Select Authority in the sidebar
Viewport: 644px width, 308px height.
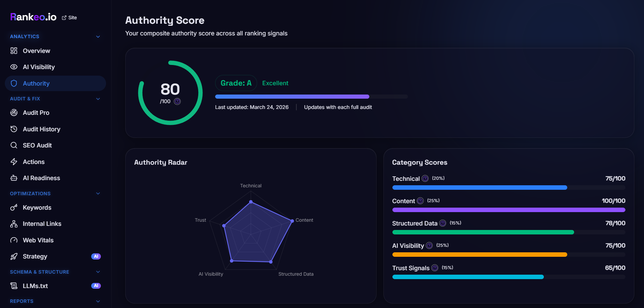(55, 84)
